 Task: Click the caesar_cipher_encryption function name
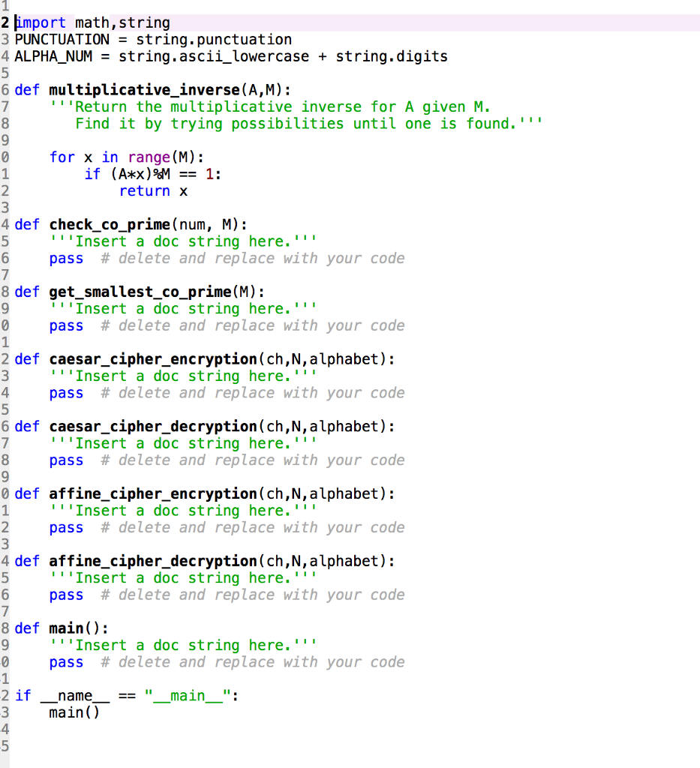point(153,359)
